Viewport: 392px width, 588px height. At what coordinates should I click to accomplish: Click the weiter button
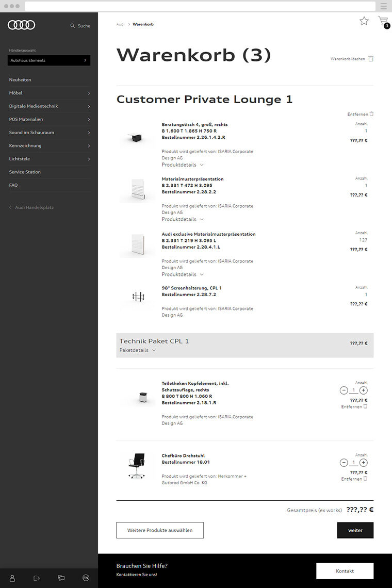pyautogui.click(x=355, y=530)
